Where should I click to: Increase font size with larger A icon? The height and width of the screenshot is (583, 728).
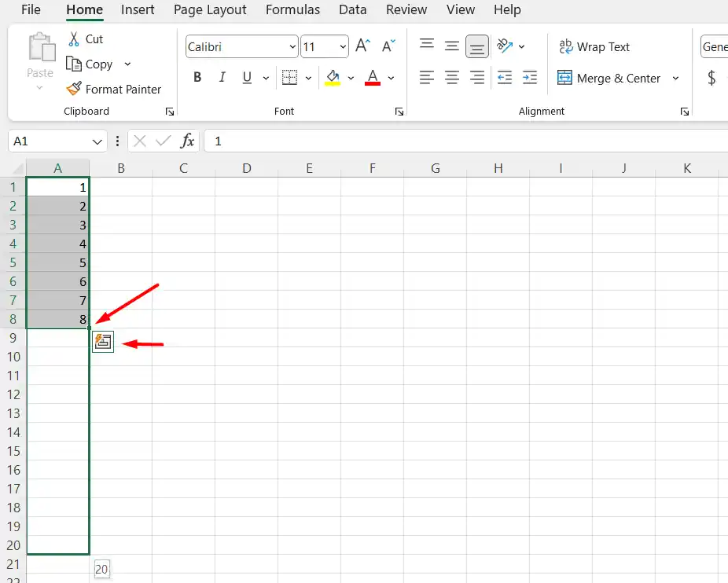click(362, 46)
